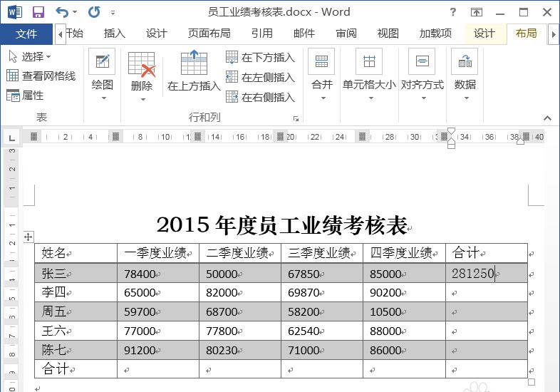
Task: Click the Undo arrow icon
Action: tap(62, 12)
